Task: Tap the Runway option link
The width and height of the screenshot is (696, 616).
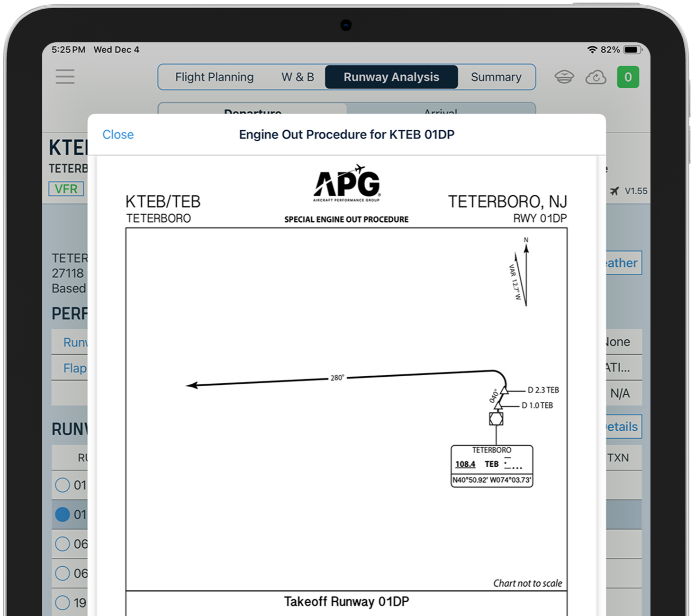Action: (75, 342)
